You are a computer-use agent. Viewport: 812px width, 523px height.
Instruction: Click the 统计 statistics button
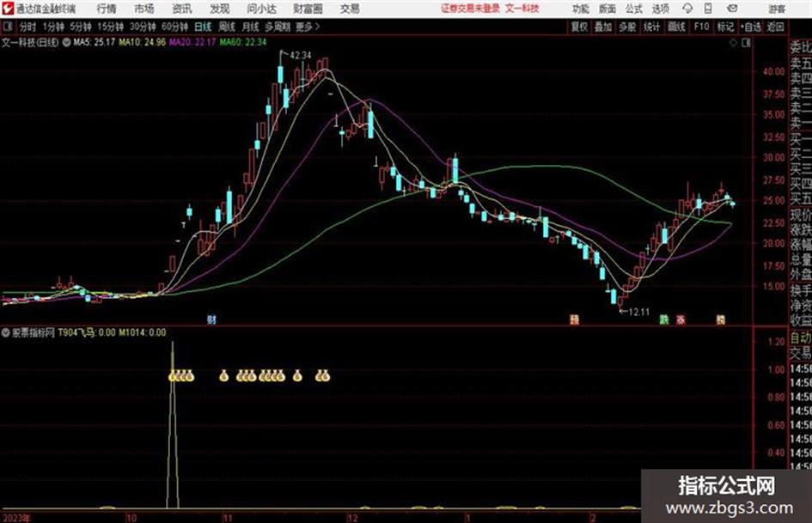coord(651,27)
